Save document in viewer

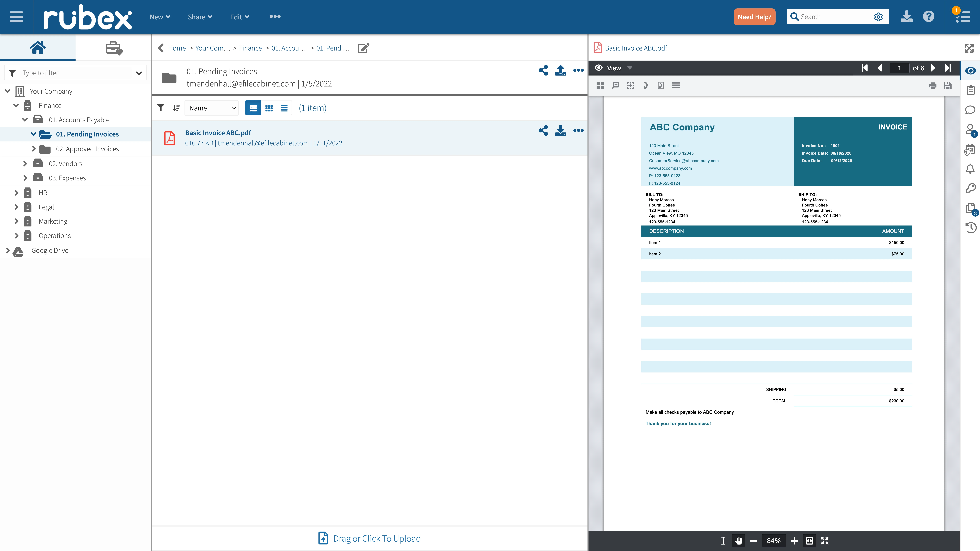pyautogui.click(x=948, y=86)
